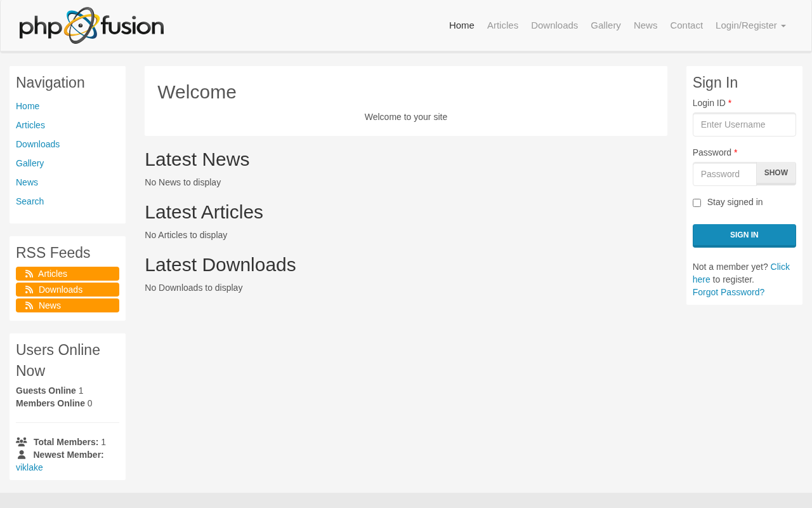Click into the Password field
The image size is (812, 508).
[724, 174]
